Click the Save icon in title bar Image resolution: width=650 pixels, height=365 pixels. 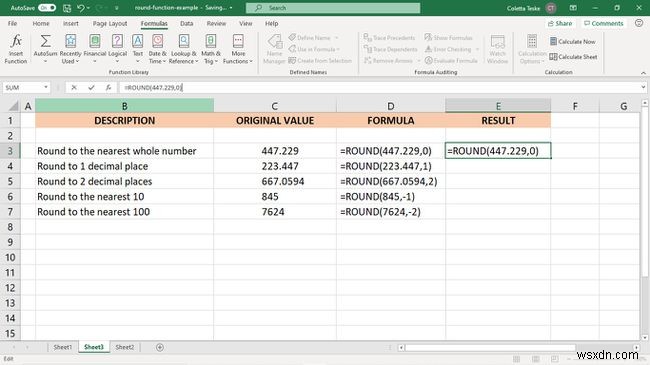click(x=67, y=8)
